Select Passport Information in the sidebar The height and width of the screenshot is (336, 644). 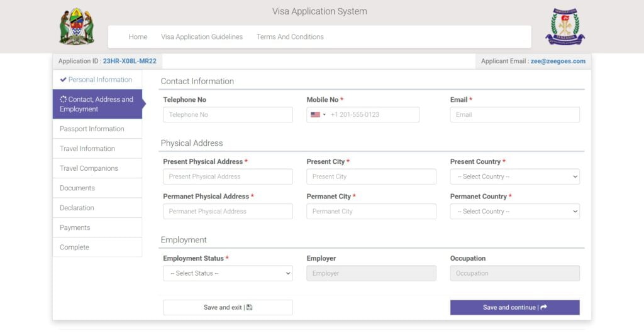tap(92, 129)
